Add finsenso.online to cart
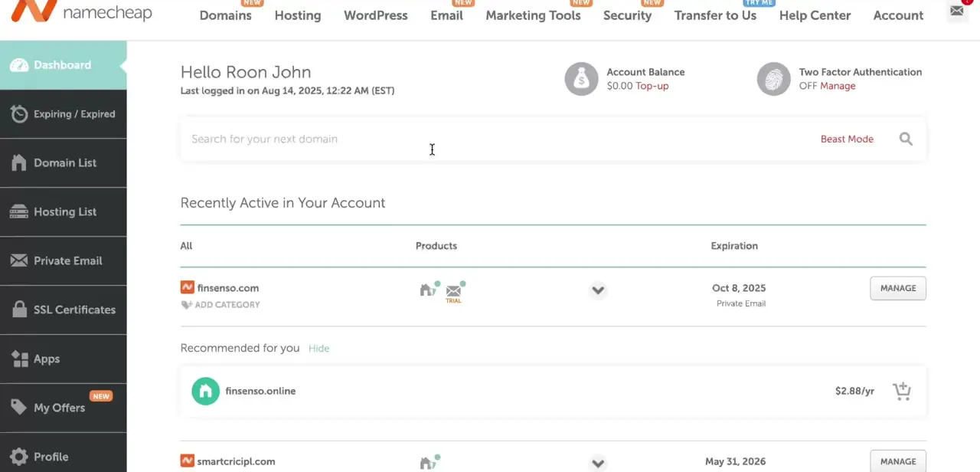Screen dimensions: 980x472 (x=902, y=391)
